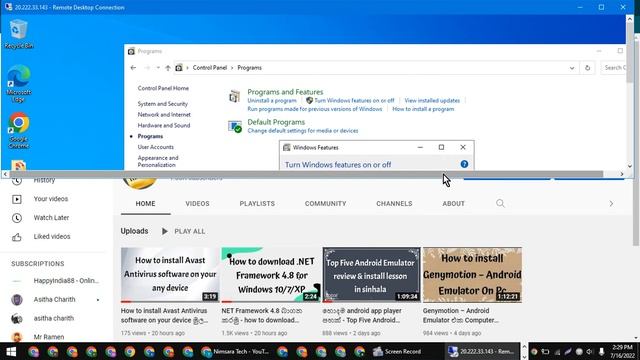Click Run programs made for previous versions
The width and height of the screenshot is (640, 360).
[315, 109]
